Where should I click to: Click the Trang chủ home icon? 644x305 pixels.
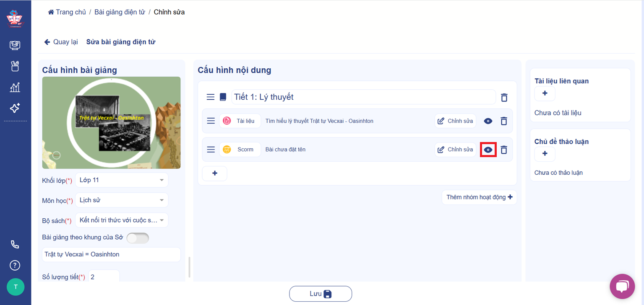[51, 12]
